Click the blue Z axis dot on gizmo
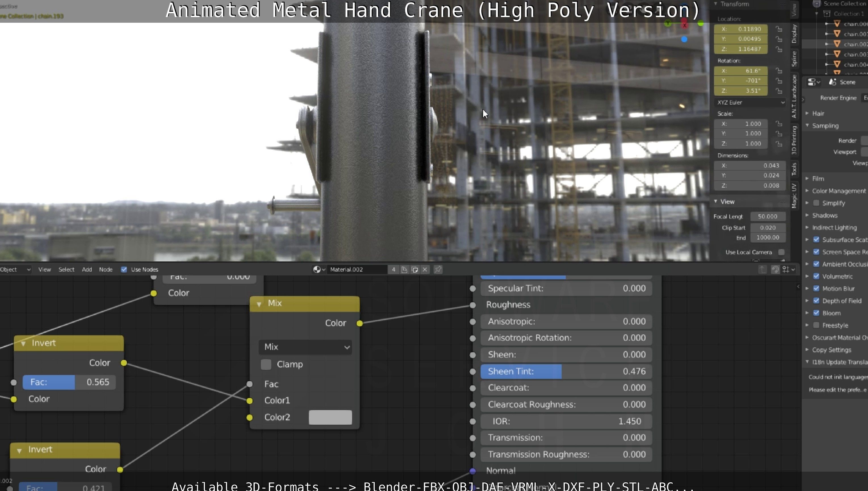 pyautogui.click(x=684, y=39)
